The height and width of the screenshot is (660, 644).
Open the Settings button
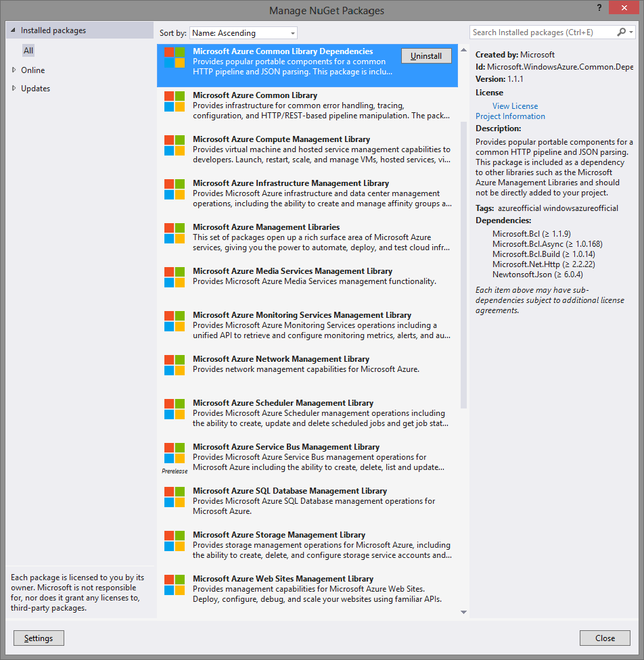click(x=39, y=638)
